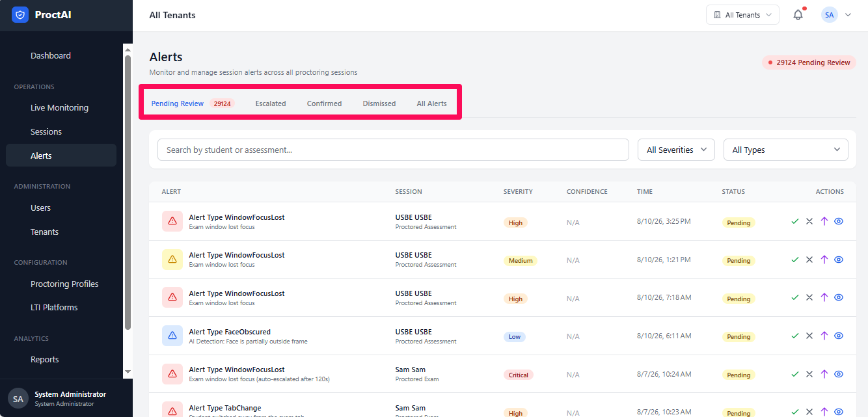Escalate the FaceObscured alert
Screen dimensions: 868x417
[824, 336]
